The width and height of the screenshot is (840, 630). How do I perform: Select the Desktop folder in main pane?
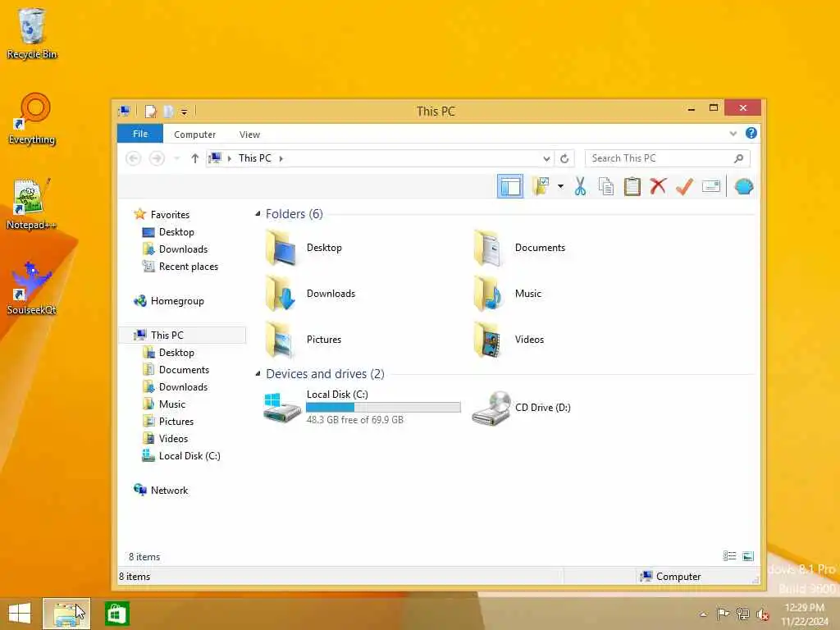(x=304, y=248)
